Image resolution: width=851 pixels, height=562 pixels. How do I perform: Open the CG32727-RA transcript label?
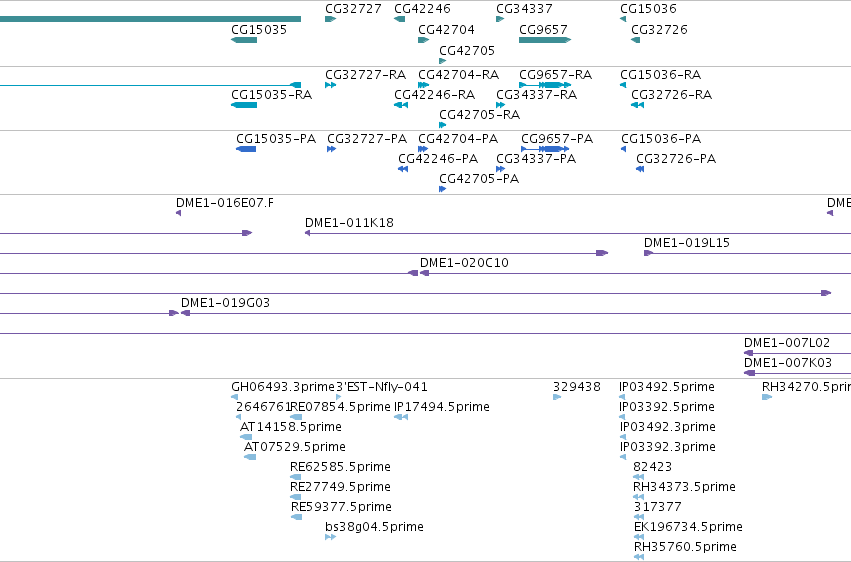coord(365,75)
